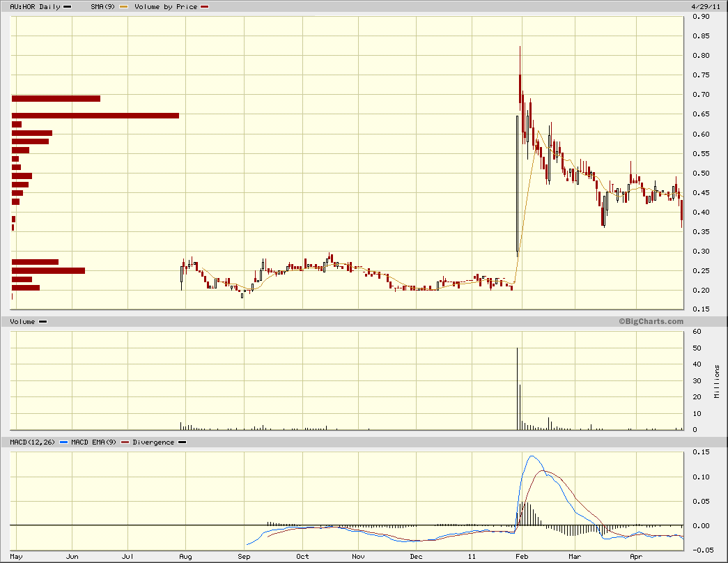Image resolution: width=728 pixels, height=563 pixels.
Task: Click the 0.15 price axis label at chart bottom
Action: [701, 309]
